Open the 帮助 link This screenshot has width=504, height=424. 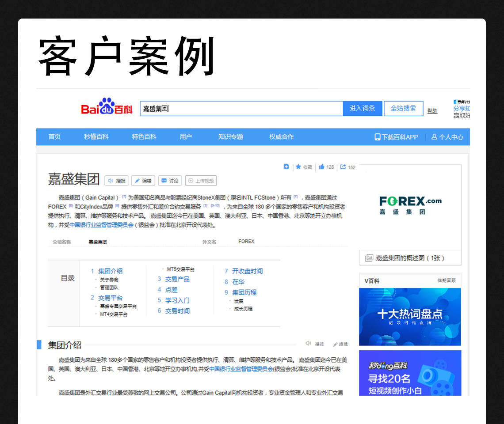432,111
